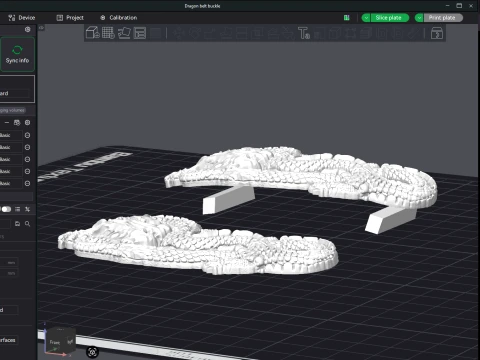
Task: Edit the first Basic filament preset
Action: [27, 135]
